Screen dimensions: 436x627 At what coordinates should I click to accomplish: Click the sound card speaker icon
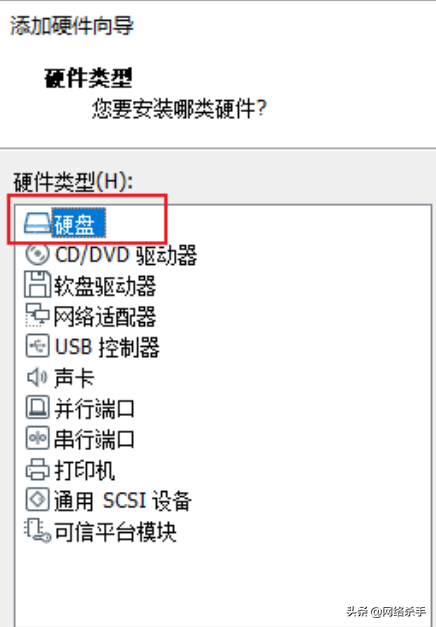pyautogui.click(x=37, y=377)
